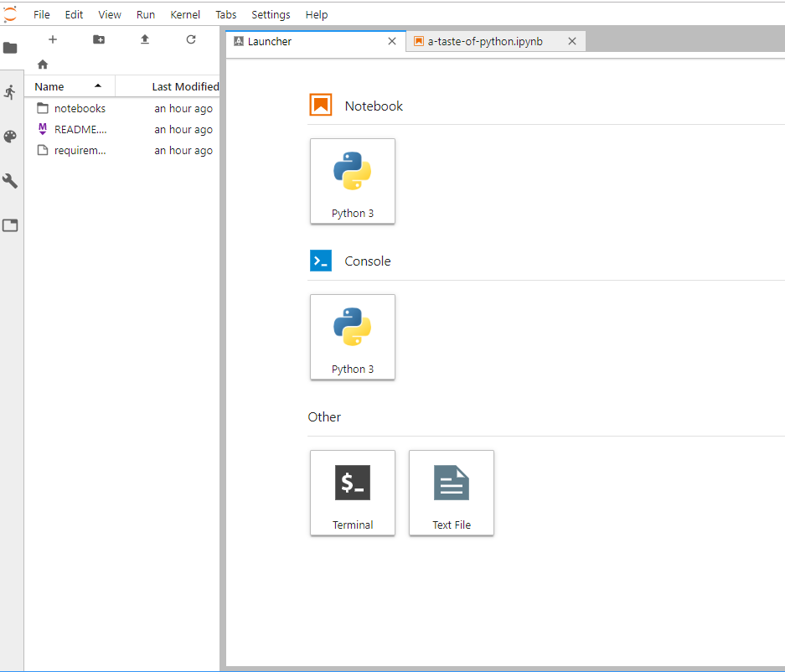
Task: Click the blue Console section icon
Action: click(320, 261)
